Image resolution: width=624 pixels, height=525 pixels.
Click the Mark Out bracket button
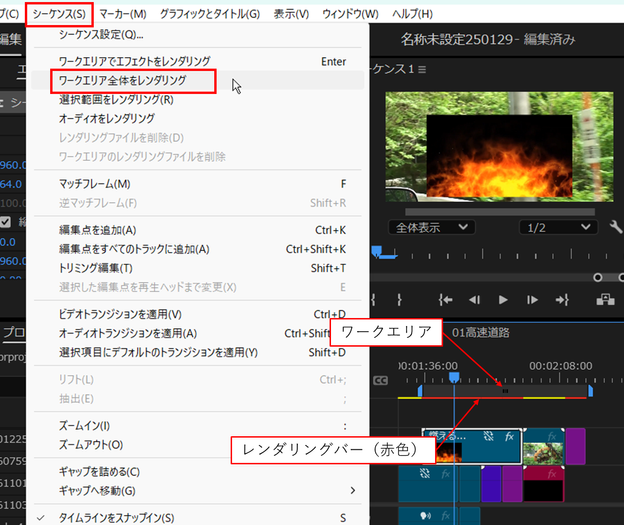[x=399, y=300]
